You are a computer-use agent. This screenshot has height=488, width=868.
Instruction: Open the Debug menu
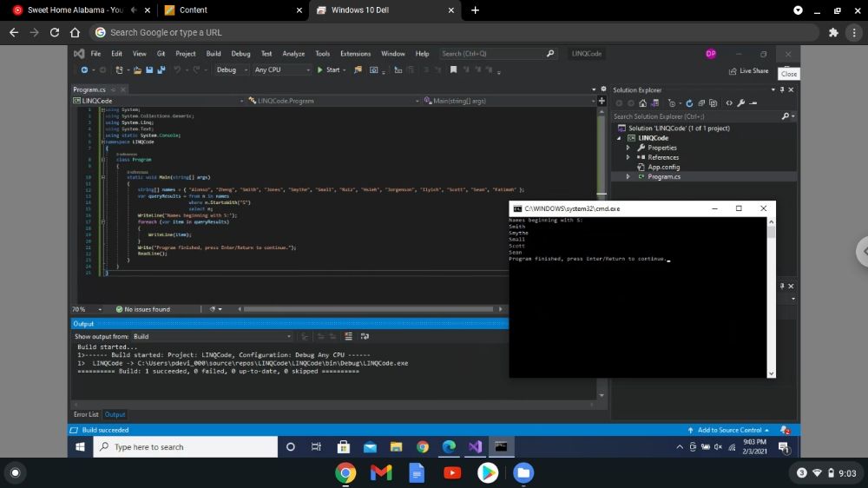click(x=240, y=54)
